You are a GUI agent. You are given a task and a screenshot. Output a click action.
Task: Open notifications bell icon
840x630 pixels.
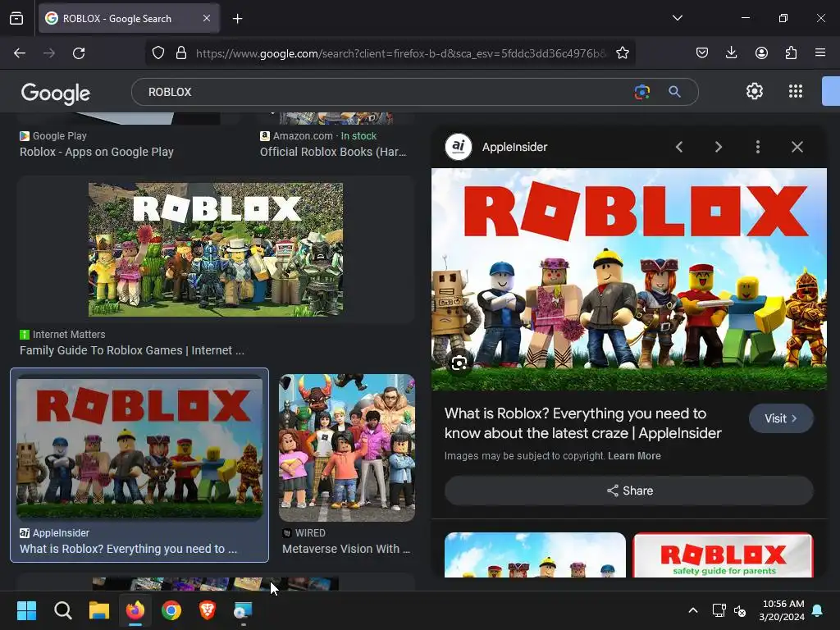click(818, 610)
